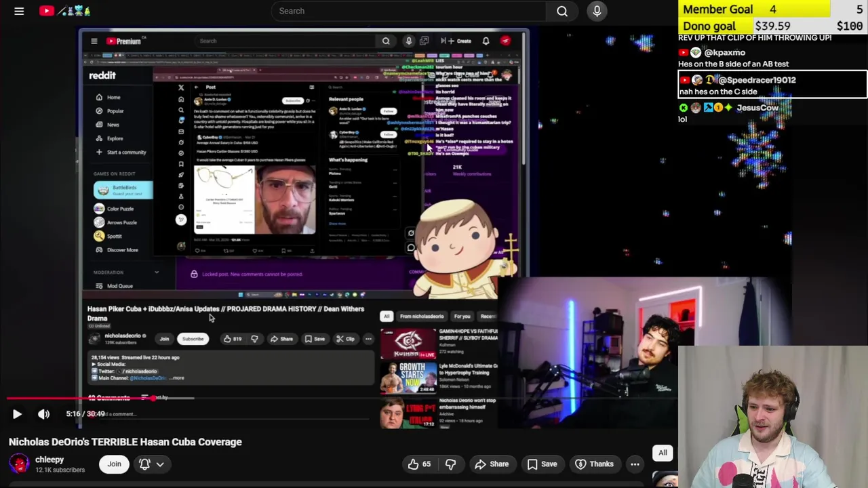
Task: Like the video showing 65 likes
Action: [418, 464]
